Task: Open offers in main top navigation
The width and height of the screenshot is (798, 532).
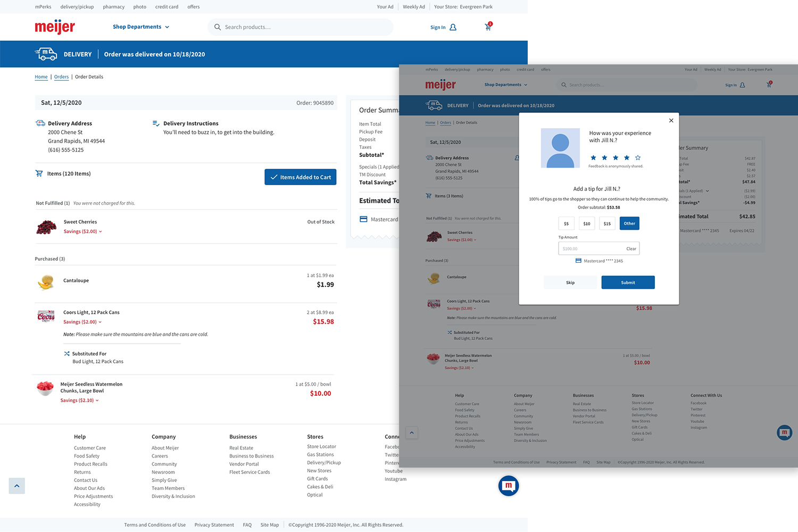Action: (x=194, y=7)
